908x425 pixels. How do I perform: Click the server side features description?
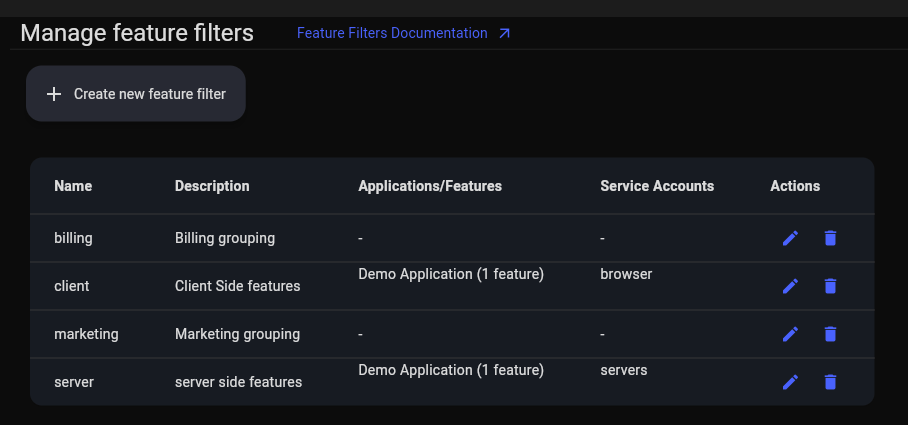coord(239,382)
